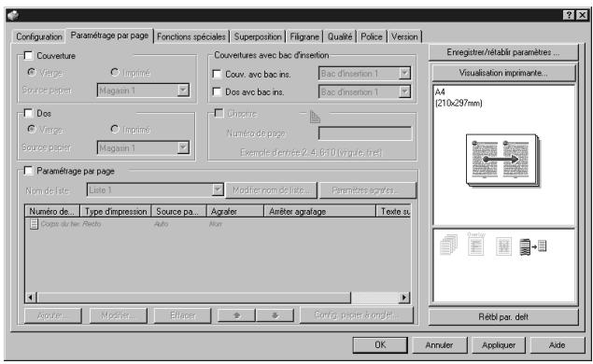
Task: Click the Ajouter button
Action: tap(52, 315)
